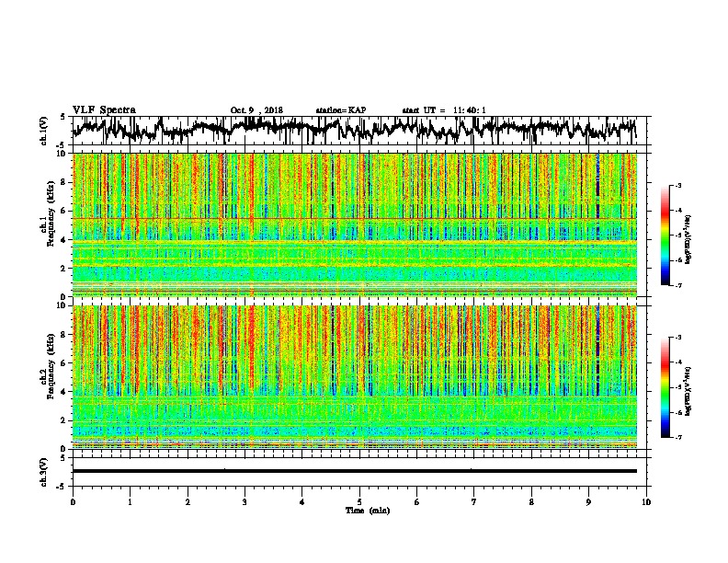Click the "8" kHz tick of ch.1 spectrogram

coord(64,182)
